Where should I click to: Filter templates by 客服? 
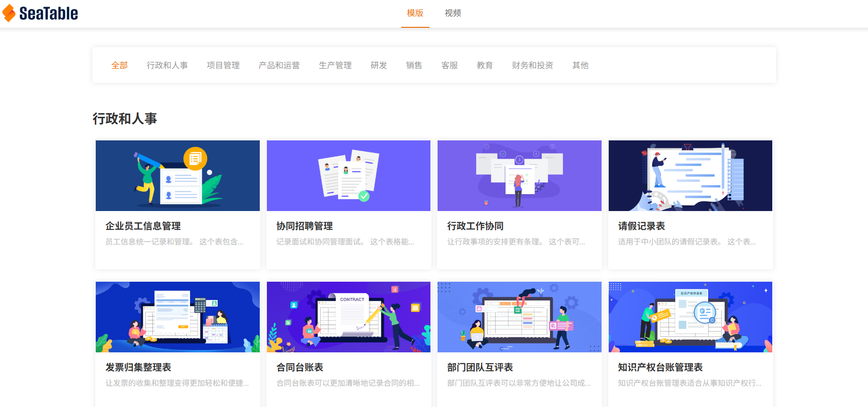[449, 65]
